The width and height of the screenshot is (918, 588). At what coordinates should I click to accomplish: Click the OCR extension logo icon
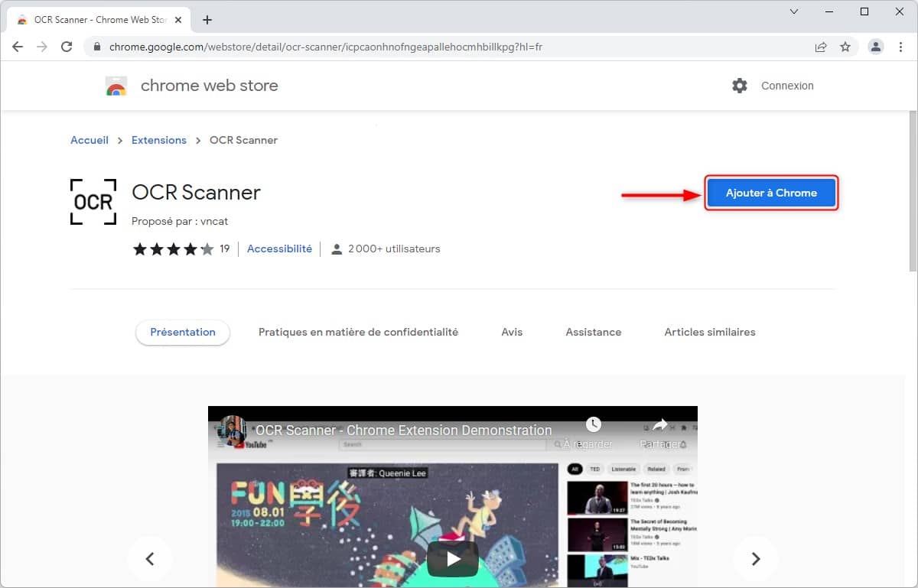point(93,202)
